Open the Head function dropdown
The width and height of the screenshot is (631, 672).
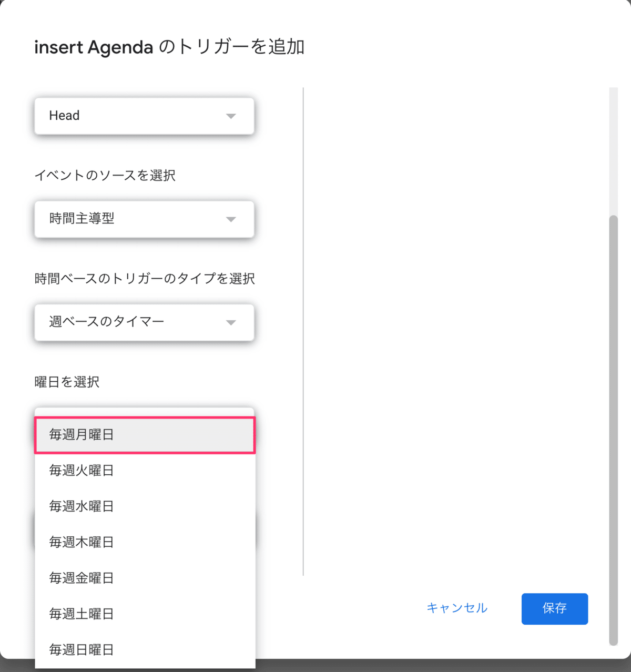(144, 116)
